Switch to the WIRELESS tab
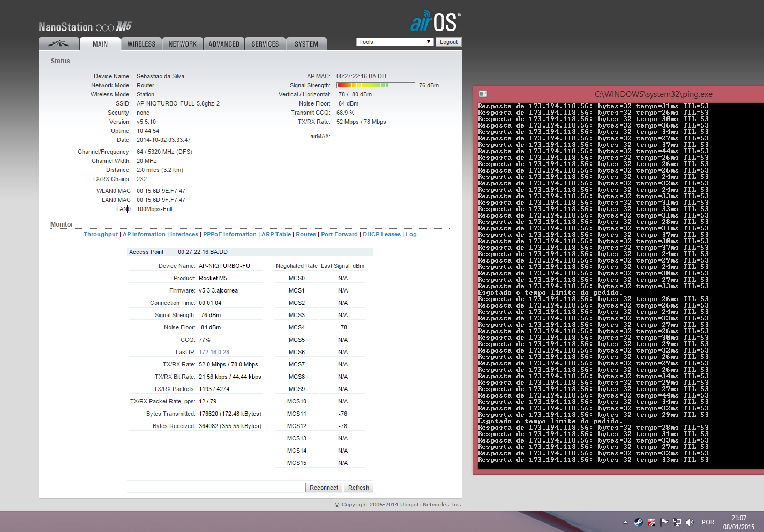This screenshot has height=532, width=764. click(x=141, y=44)
